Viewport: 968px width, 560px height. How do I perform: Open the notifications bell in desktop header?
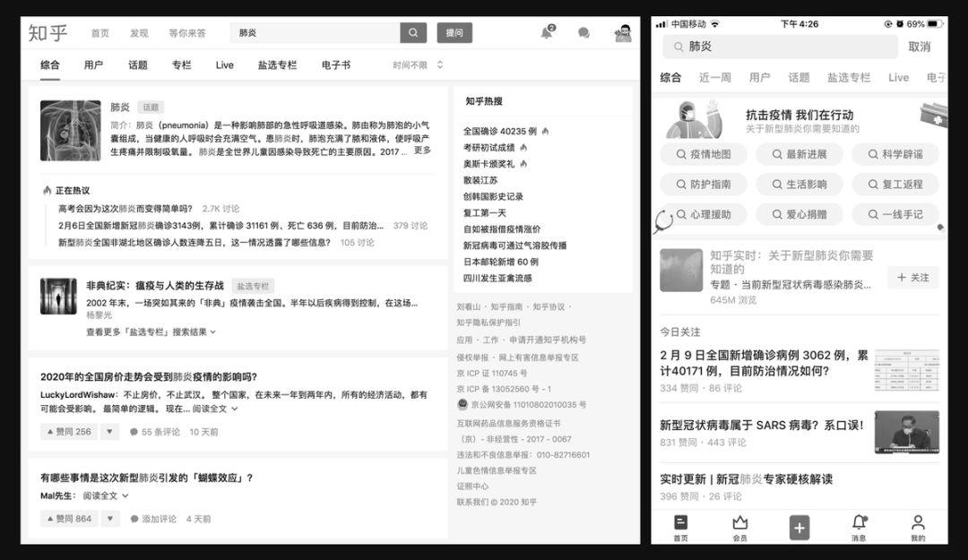[x=546, y=33]
